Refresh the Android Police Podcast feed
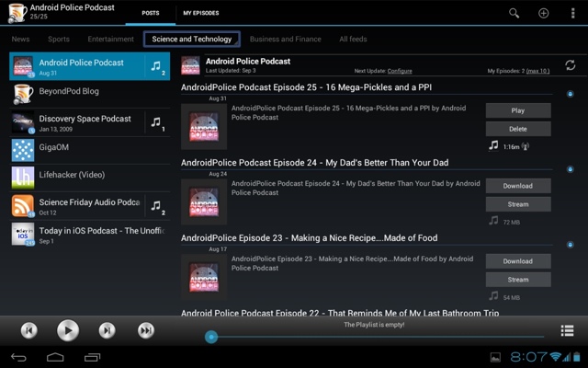The height and width of the screenshot is (368, 588). 570,65
